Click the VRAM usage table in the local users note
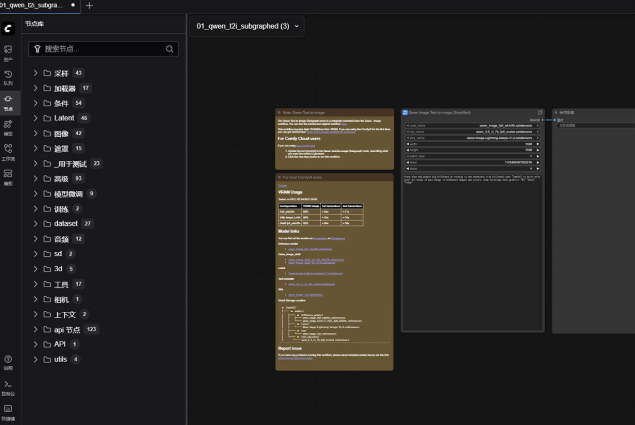The image size is (635, 425). pos(321,214)
